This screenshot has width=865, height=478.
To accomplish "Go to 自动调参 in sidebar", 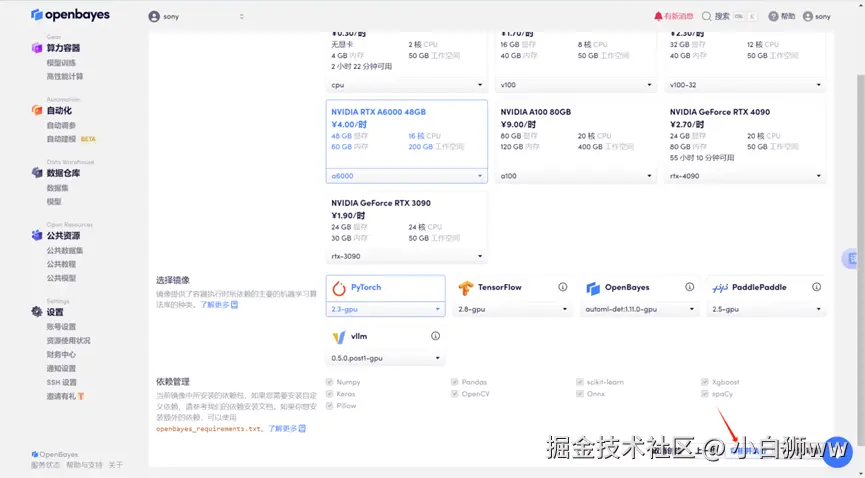I will tap(61, 125).
